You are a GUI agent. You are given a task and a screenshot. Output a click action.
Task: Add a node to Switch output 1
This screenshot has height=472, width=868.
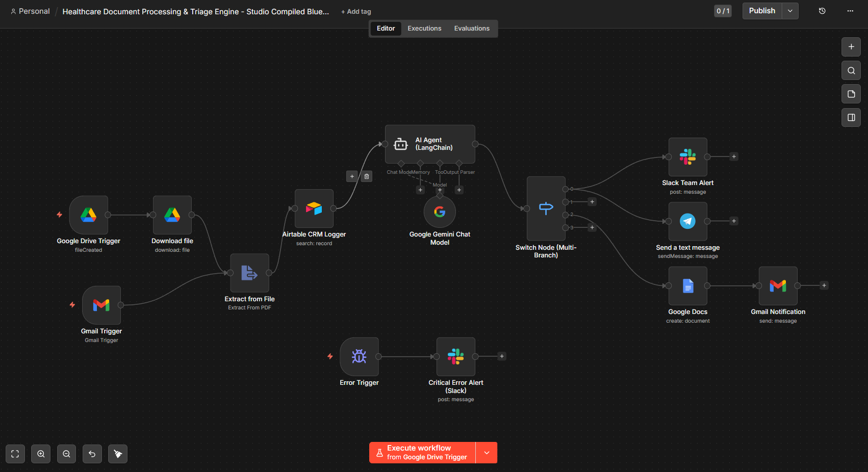592,202
